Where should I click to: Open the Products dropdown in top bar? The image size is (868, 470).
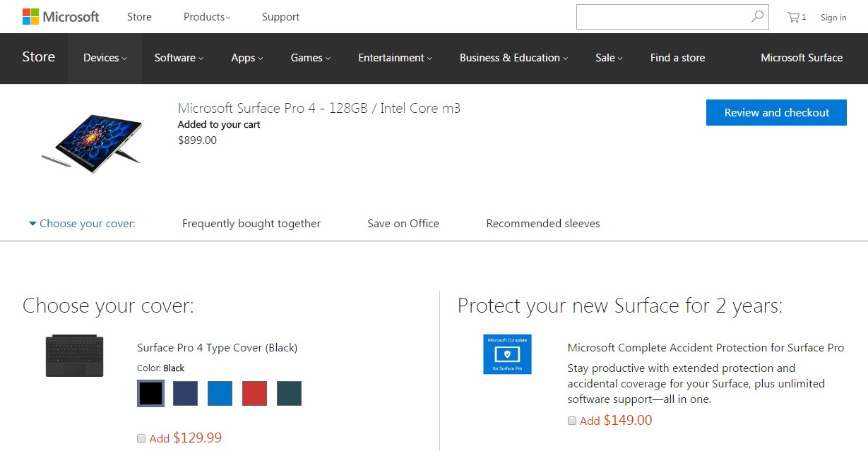click(x=206, y=17)
